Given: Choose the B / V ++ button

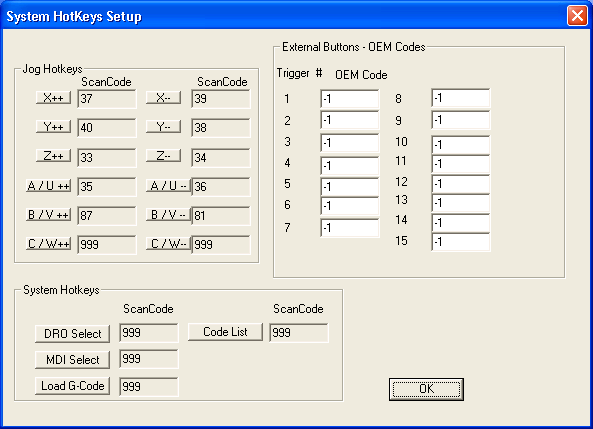Looking at the screenshot, I should (48, 214).
